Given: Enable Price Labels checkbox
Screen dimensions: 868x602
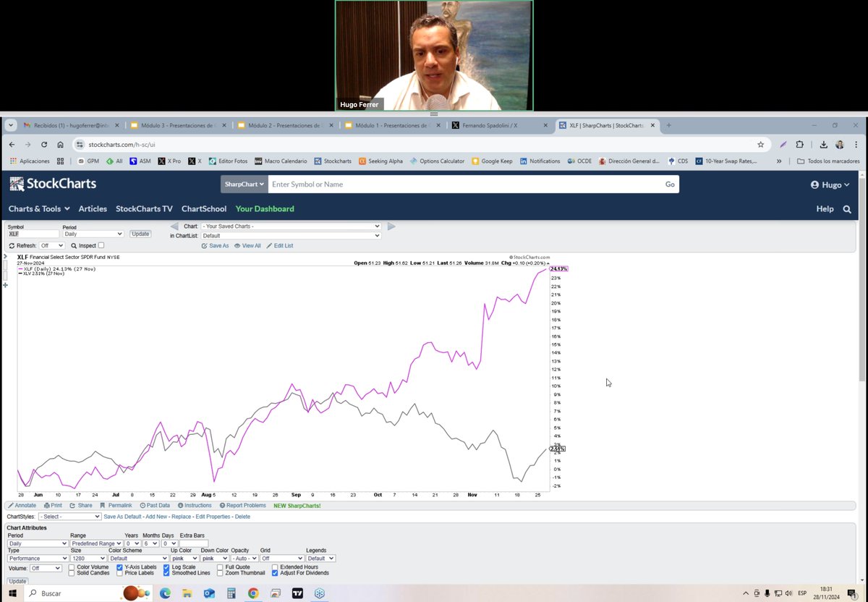Looking at the screenshot, I should tap(119, 573).
